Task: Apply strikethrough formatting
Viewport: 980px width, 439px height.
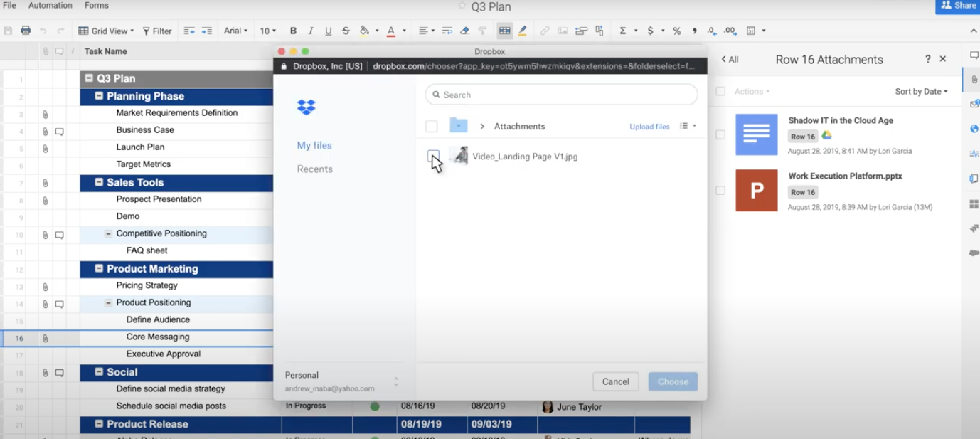Action: coord(346,31)
